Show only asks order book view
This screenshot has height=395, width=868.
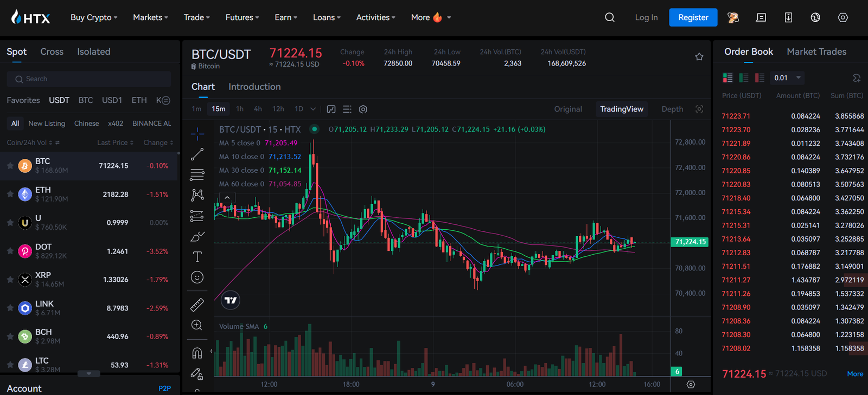pyautogui.click(x=759, y=78)
